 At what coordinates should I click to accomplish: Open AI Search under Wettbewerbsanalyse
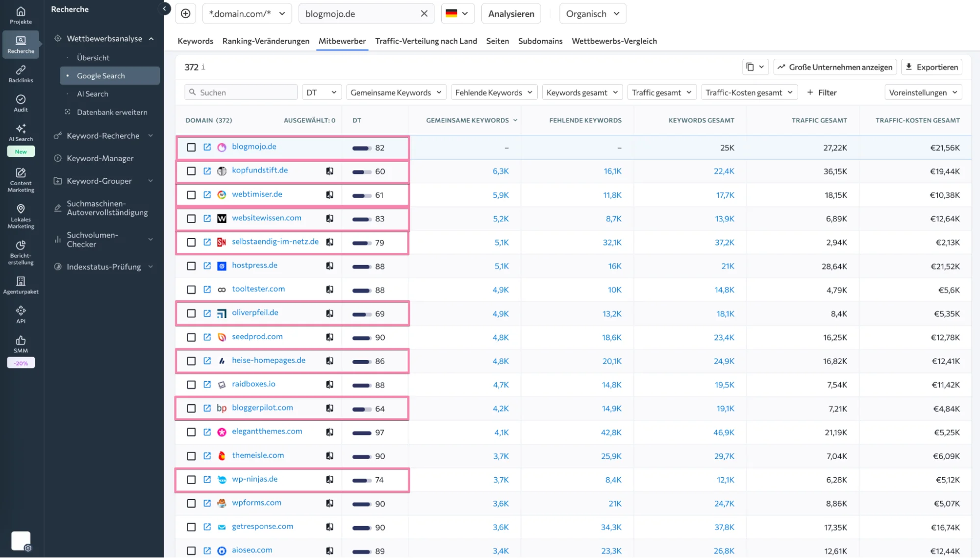click(x=92, y=94)
